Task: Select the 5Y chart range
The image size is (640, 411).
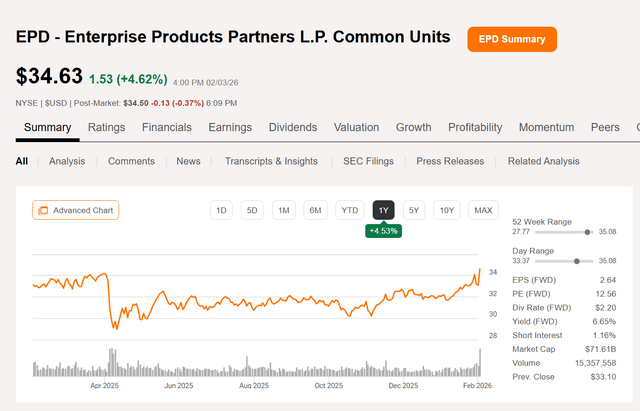Action: coord(416,210)
